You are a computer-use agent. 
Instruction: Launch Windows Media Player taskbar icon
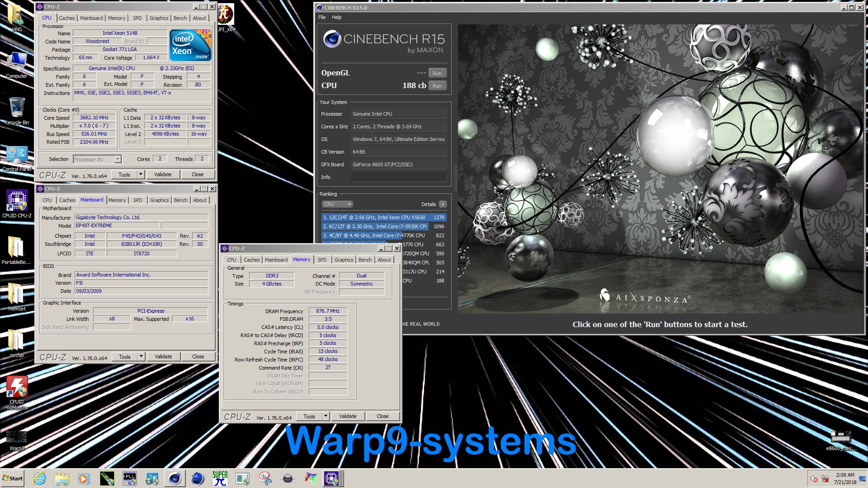pyautogui.click(x=84, y=479)
